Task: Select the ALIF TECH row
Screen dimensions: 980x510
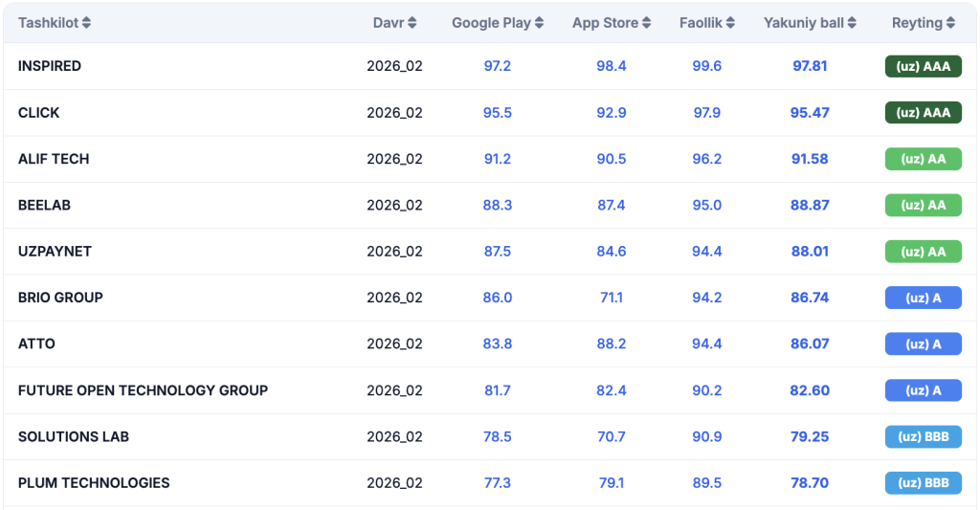Action: click(x=54, y=159)
